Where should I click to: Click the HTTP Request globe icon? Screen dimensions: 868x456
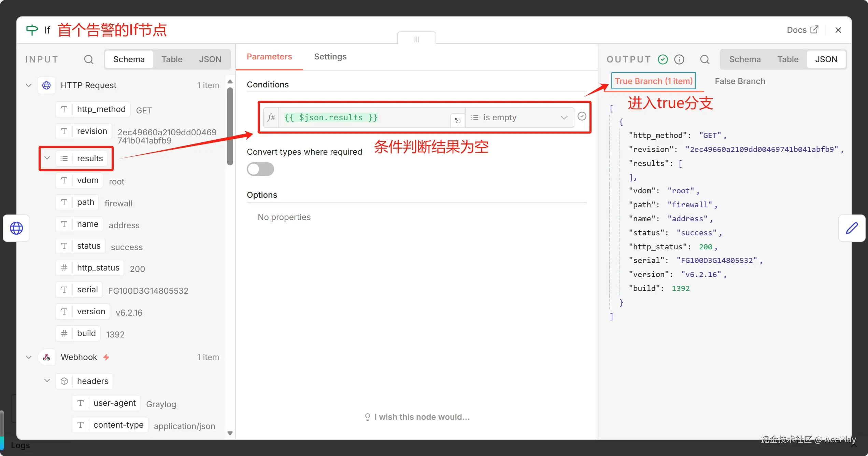pyautogui.click(x=47, y=85)
